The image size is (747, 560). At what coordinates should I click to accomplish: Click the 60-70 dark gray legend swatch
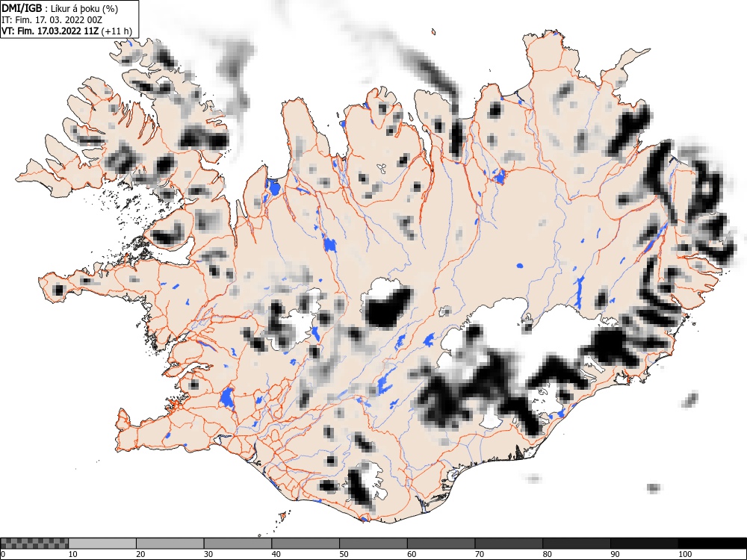coord(441,544)
